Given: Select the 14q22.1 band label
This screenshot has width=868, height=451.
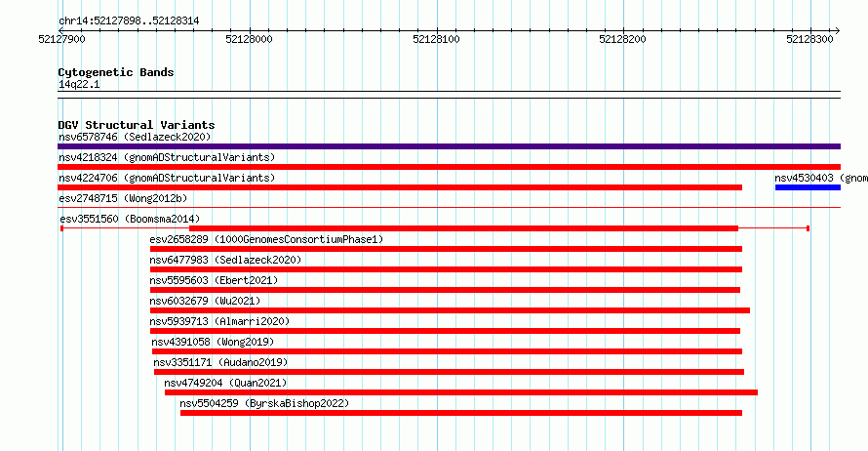Looking at the screenshot, I should click(79, 84).
